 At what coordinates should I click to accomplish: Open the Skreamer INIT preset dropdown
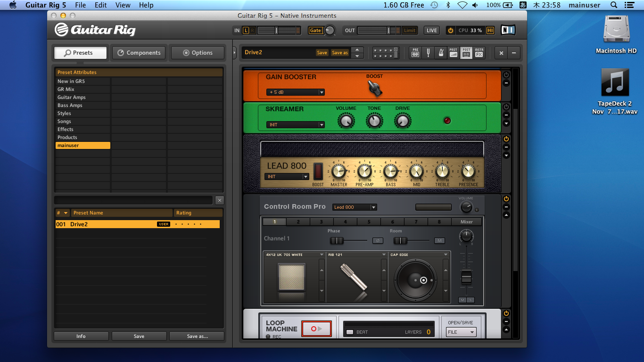coord(295,125)
